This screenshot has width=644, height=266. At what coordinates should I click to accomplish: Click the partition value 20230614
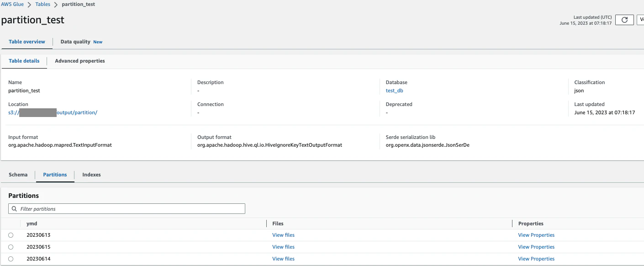click(38, 259)
